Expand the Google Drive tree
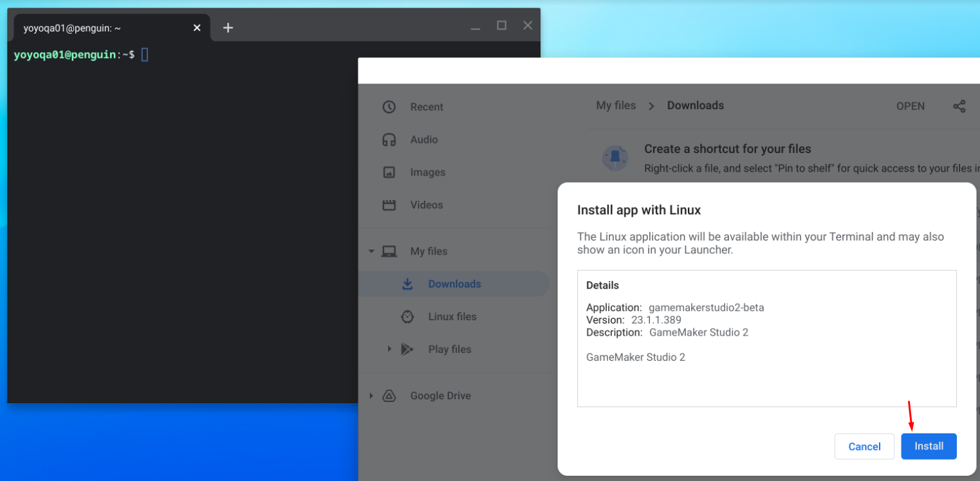Viewport: 980px width, 481px height. [x=371, y=395]
